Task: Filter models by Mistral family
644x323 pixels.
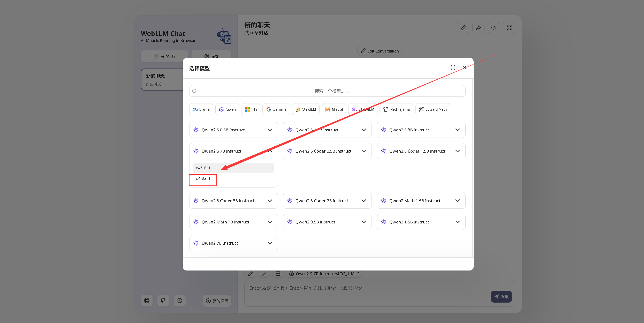Action: (x=334, y=109)
